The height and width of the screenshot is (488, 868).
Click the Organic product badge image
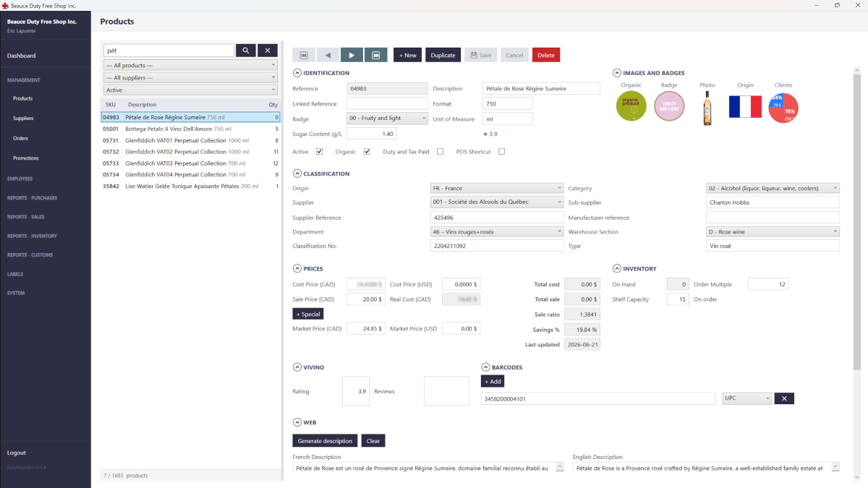coord(631,107)
